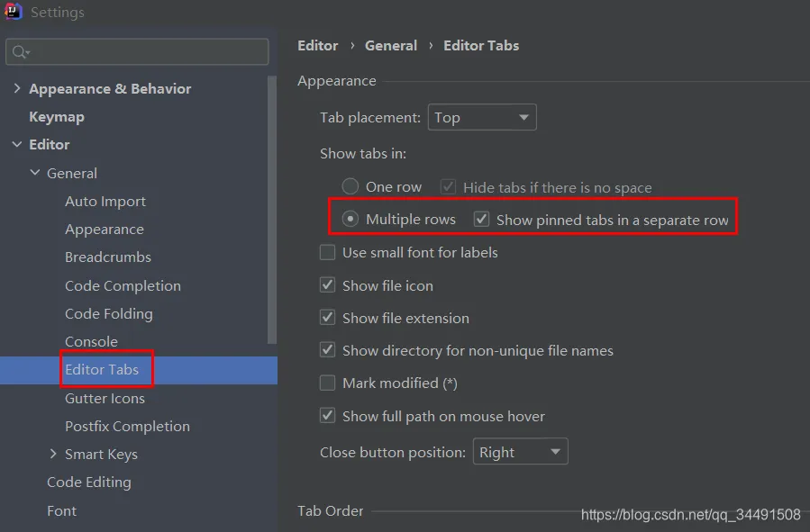Select the Multiple rows radio button
810x532 pixels.
[x=350, y=219]
